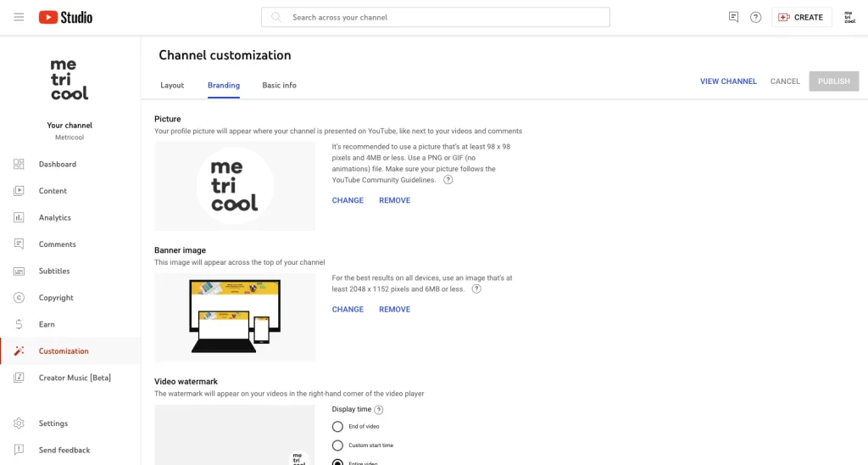Click the Customization magic wand icon
This screenshot has width=868, height=465.
coord(19,350)
